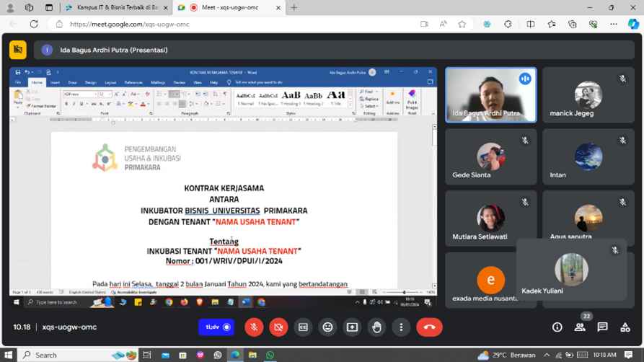The width and height of the screenshot is (644, 362).
Task: Open the taskbar clock showing 10:18 AM
Action: 604,355
